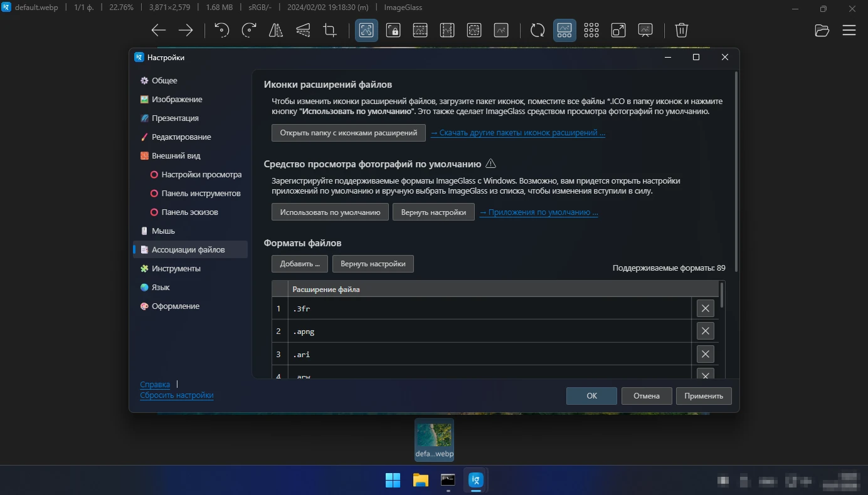Follow Скачать другие пакеты иконок link
Viewport: 868px width, 495px height.
coord(518,133)
